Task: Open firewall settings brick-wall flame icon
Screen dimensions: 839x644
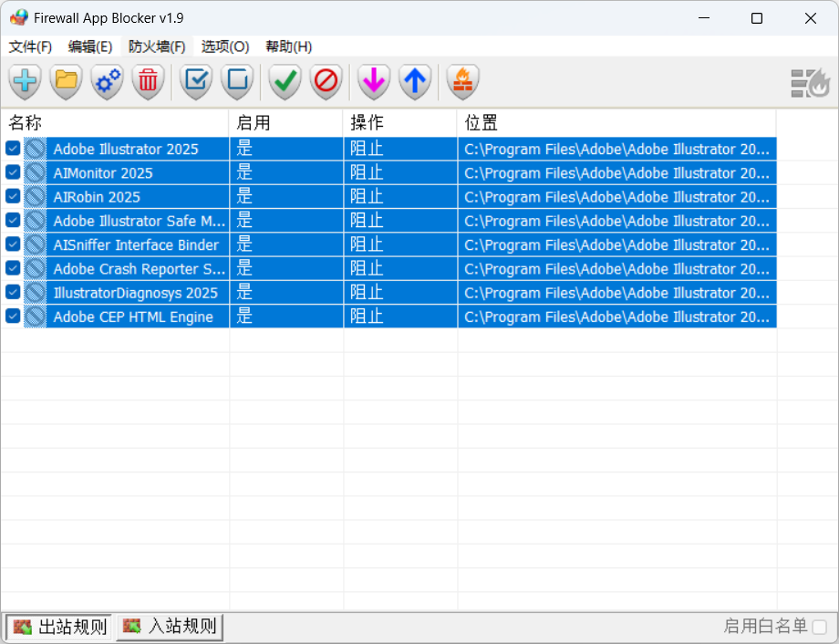Action: (463, 82)
